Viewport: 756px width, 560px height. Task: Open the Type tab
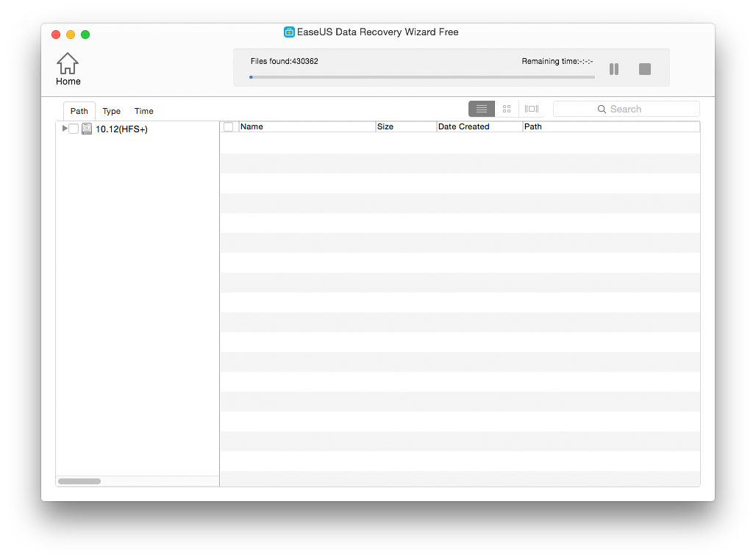[111, 111]
